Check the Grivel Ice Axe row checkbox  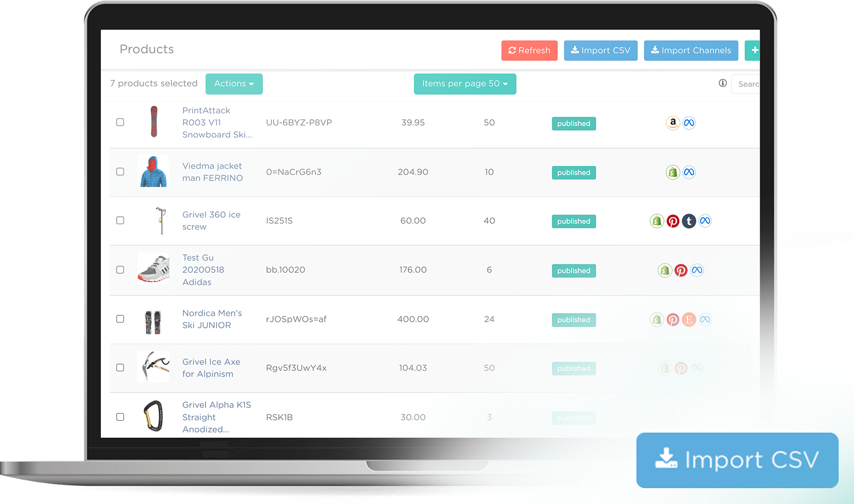coord(120,368)
